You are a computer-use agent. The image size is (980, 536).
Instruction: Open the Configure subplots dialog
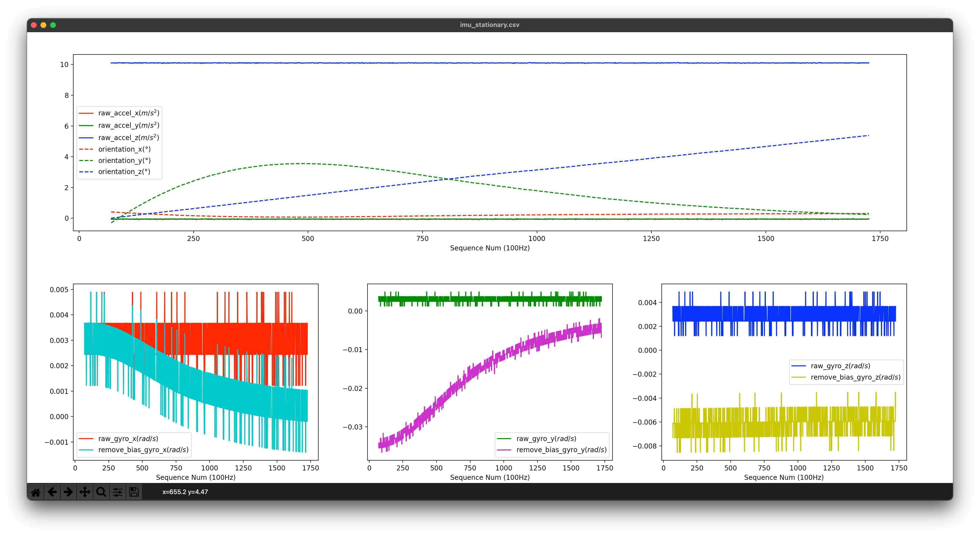[x=117, y=492]
